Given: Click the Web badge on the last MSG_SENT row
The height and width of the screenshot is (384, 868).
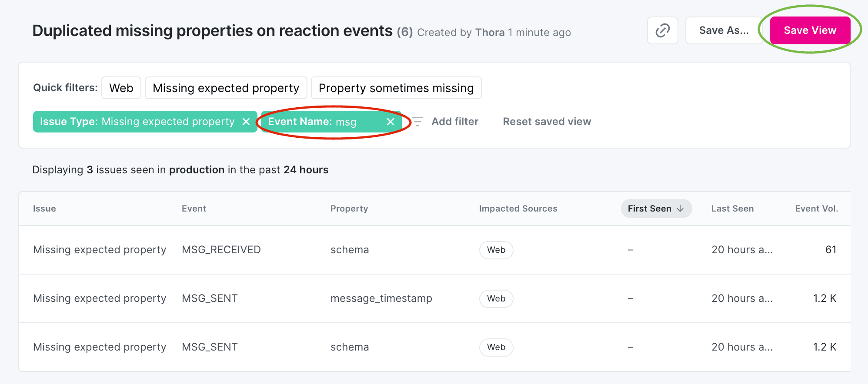Looking at the screenshot, I should 496,347.
